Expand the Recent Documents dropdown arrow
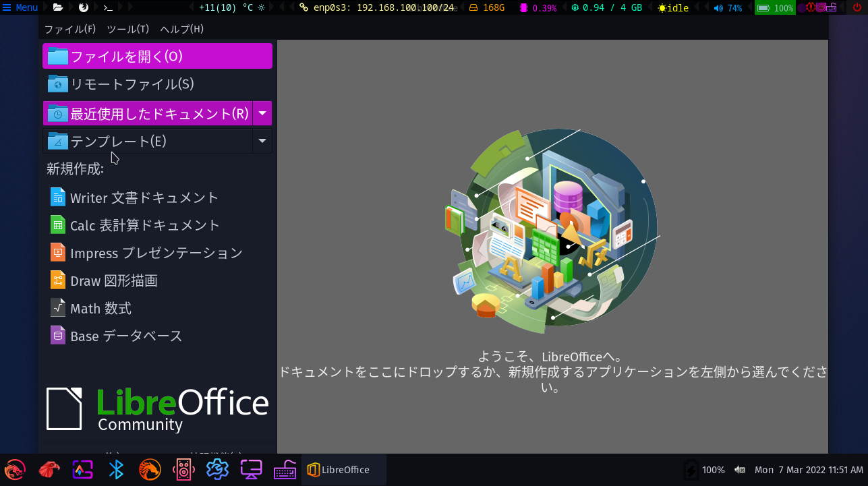 [x=262, y=113]
